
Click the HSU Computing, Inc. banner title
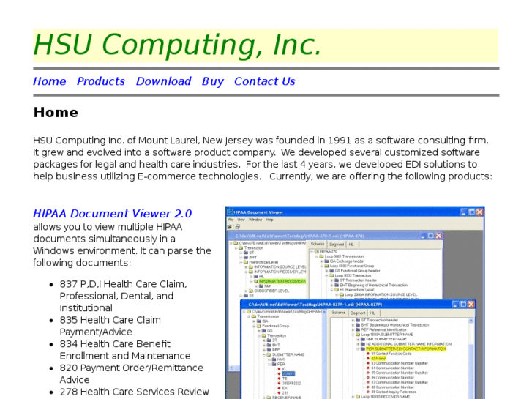pos(177,45)
